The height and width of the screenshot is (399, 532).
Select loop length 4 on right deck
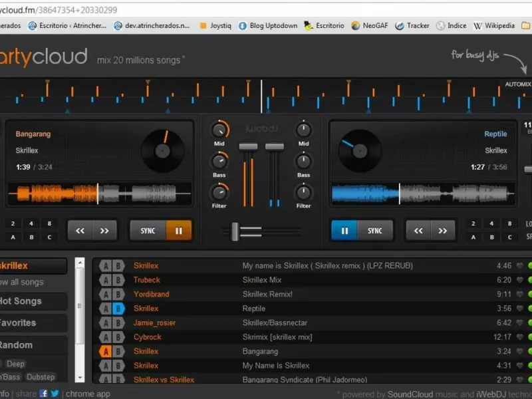pos(491,223)
